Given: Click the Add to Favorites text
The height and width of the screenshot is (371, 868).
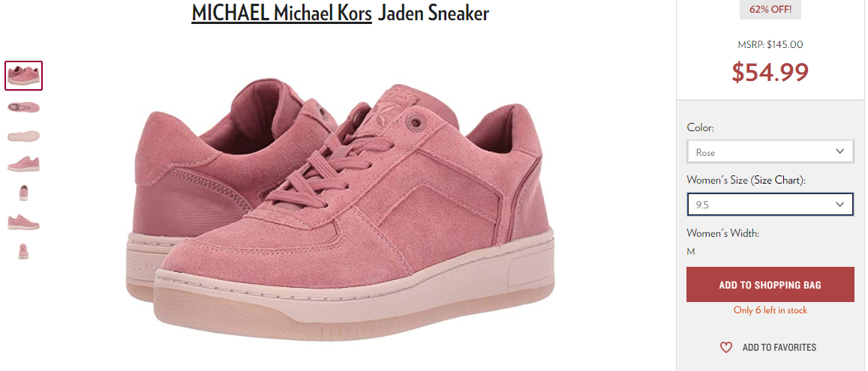Looking at the screenshot, I should click(x=779, y=347).
